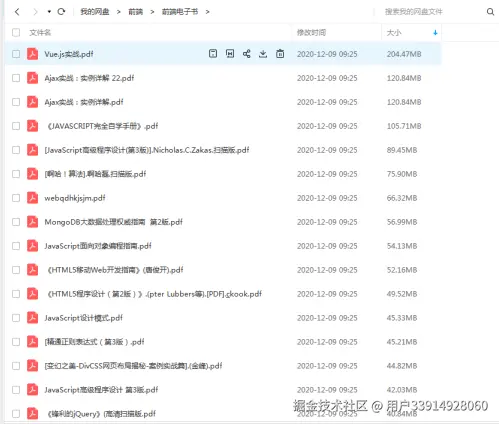The height and width of the screenshot is (424, 499).
Task: Go to 前端 folder in breadcrumb
Action: point(136,12)
